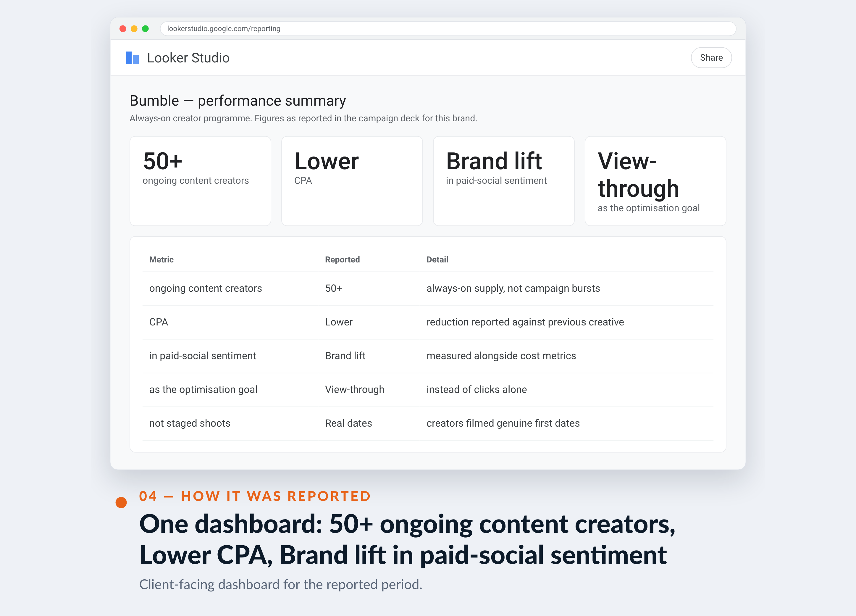Screen dimensions: 856x616
Task: Click 'measured alongside cost metrics' cell
Action: pos(501,356)
